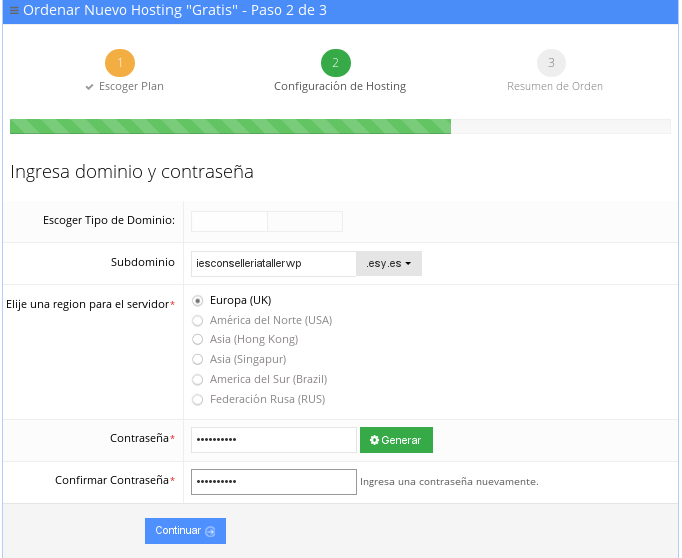Click the 'Subdominio' label
This screenshot has height=558, width=682.
tap(143, 262)
